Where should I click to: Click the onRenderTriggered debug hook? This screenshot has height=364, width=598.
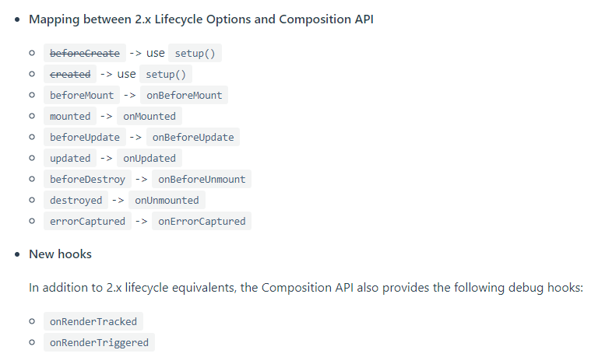click(99, 343)
